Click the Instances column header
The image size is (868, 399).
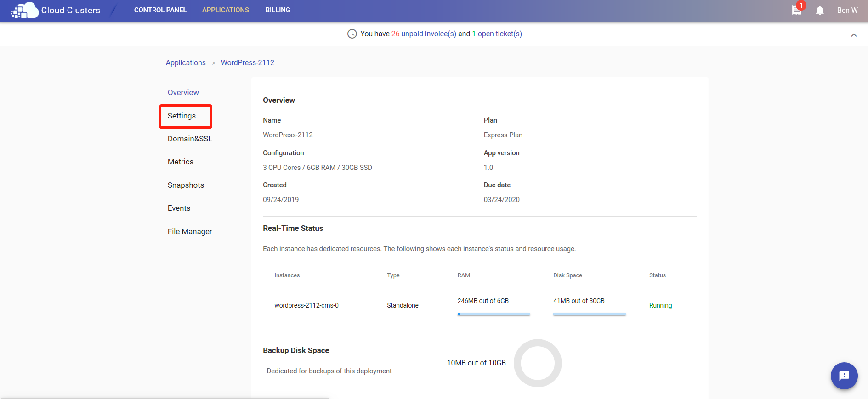[287, 275]
